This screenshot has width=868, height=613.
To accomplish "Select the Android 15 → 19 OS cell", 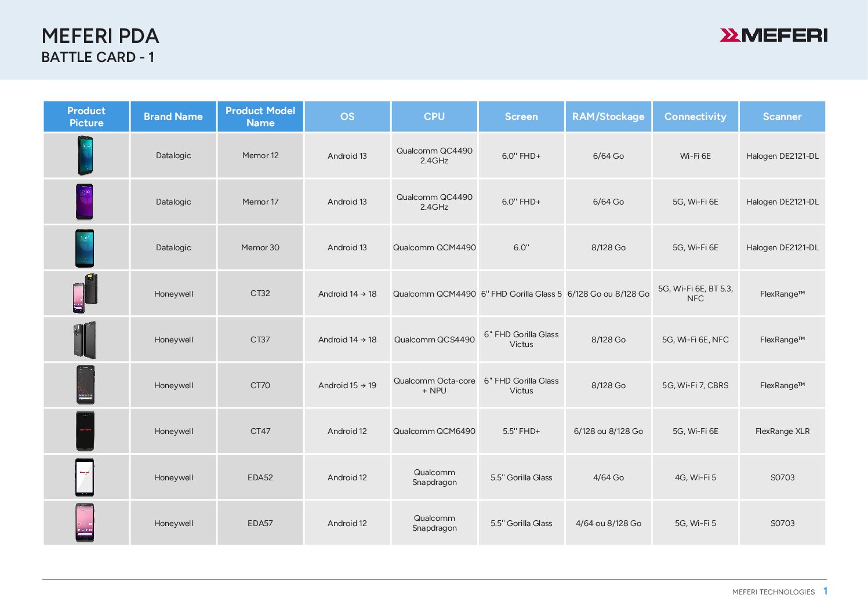I will (347, 385).
